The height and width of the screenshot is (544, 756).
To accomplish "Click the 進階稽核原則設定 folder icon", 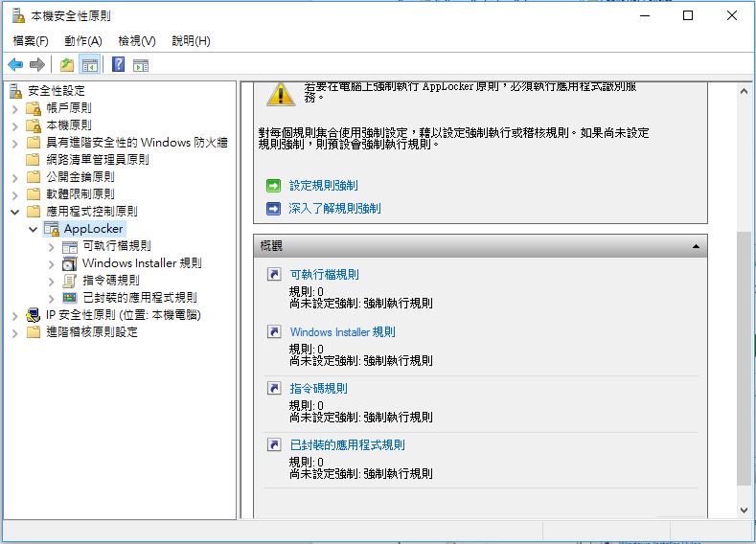I will coord(34,332).
